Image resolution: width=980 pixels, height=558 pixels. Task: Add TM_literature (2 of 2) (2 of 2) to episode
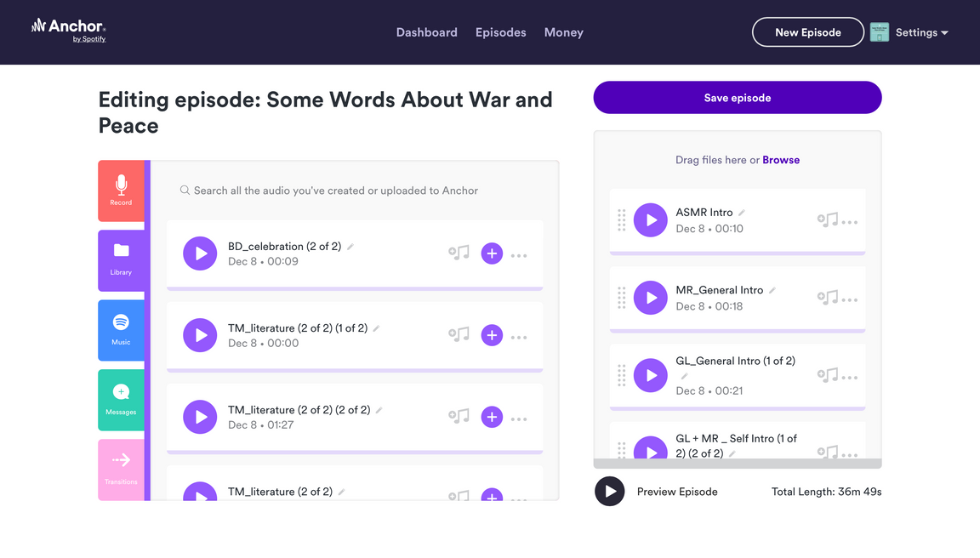pyautogui.click(x=492, y=417)
